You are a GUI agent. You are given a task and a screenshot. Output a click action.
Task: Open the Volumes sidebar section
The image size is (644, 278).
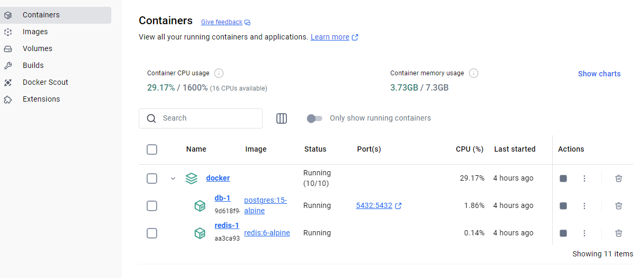point(55,48)
